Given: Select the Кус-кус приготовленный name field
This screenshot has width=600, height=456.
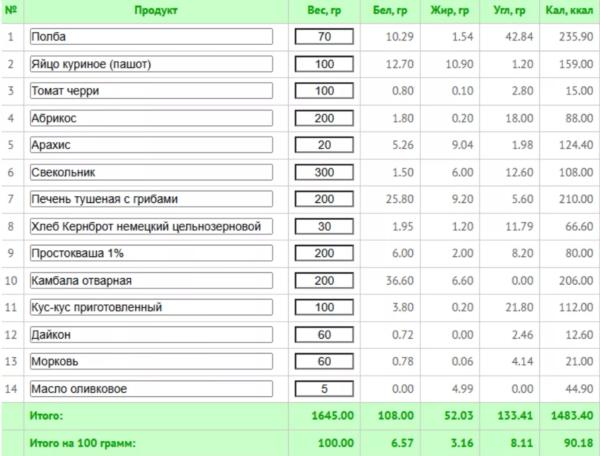Looking at the screenshot, I should pyautogui.click(x=151, y=307).
